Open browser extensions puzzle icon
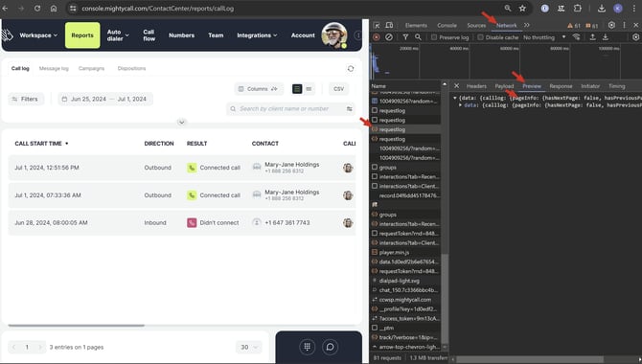This screenshot has width=642, height=364. 577,9
